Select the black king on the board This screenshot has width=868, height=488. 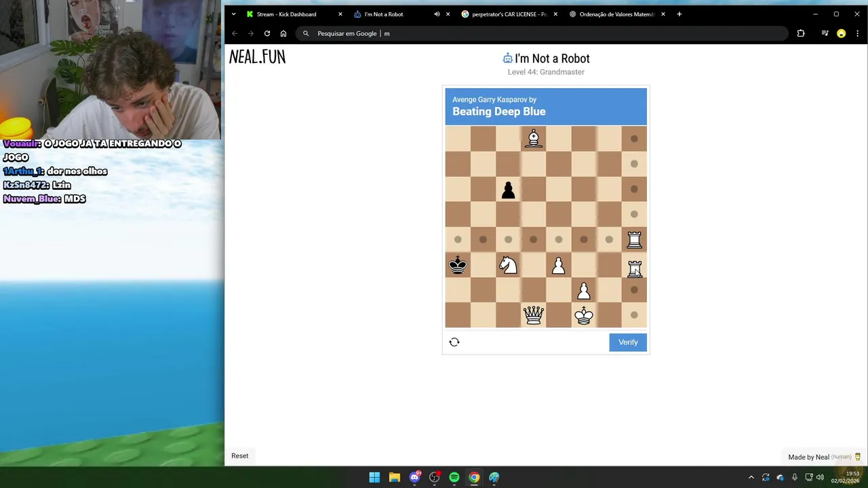458,265
